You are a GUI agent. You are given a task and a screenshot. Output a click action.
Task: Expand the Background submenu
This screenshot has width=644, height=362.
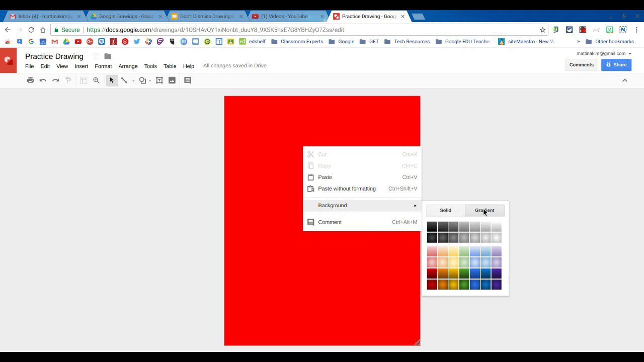362,205
